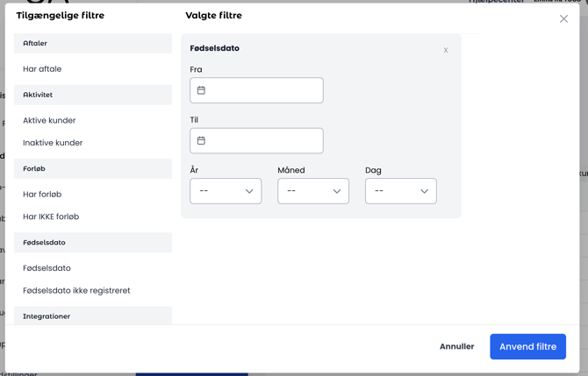Focus the Fra date input field
This screenshot has height=376, width=588.
[x=265, y=90]
